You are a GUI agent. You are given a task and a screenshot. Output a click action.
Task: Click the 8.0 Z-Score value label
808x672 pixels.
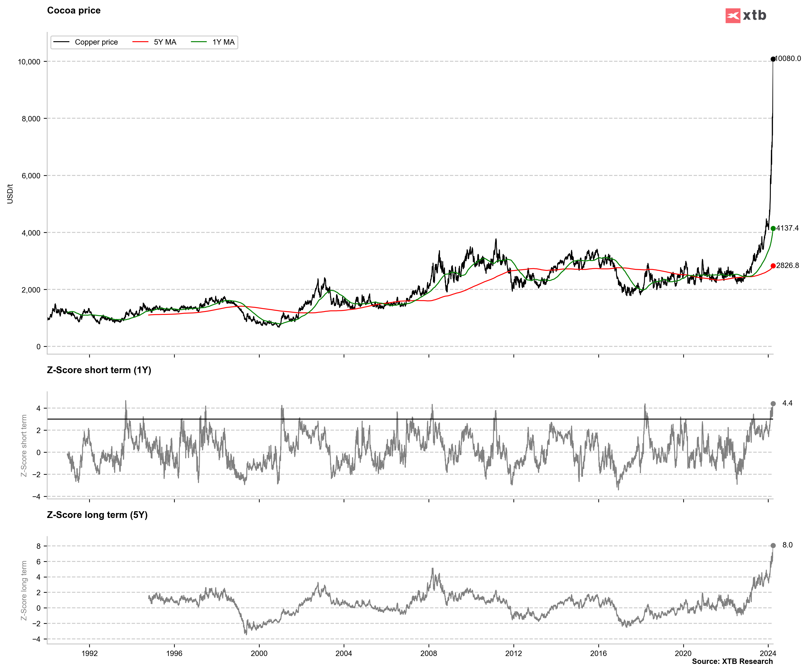787,545
